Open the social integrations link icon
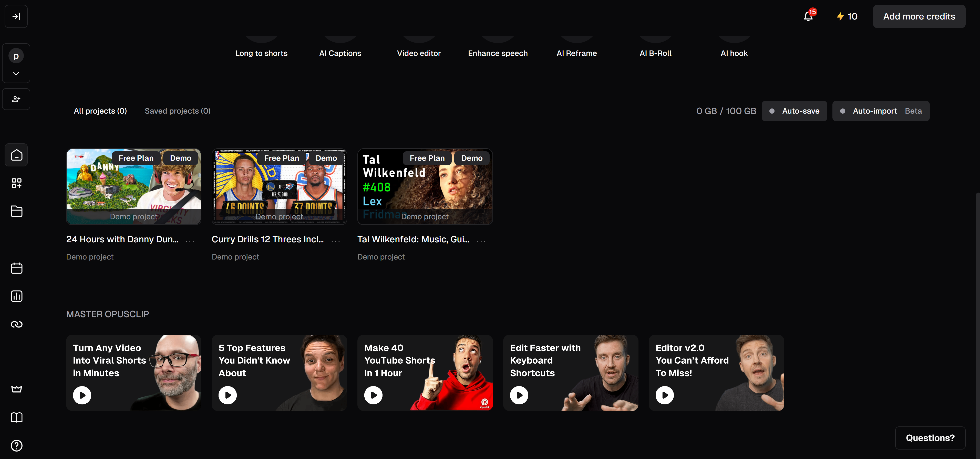The image size is (980, 459). coord(16,324)
